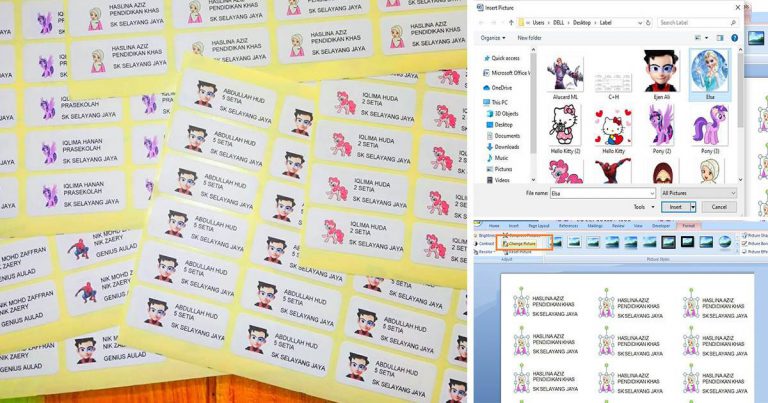
Task: Open the Tools dropdown menu
Action: pyautogui.click(x=644, y=207)
